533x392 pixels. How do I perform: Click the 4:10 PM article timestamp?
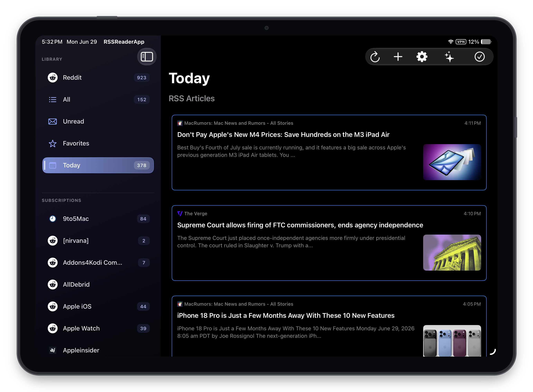pos(472,214)
